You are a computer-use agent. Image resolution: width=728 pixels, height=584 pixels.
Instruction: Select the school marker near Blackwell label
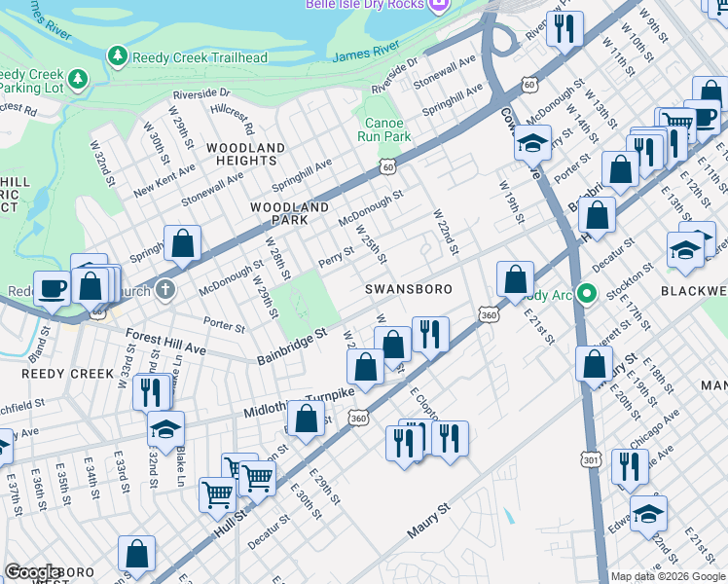685,251
